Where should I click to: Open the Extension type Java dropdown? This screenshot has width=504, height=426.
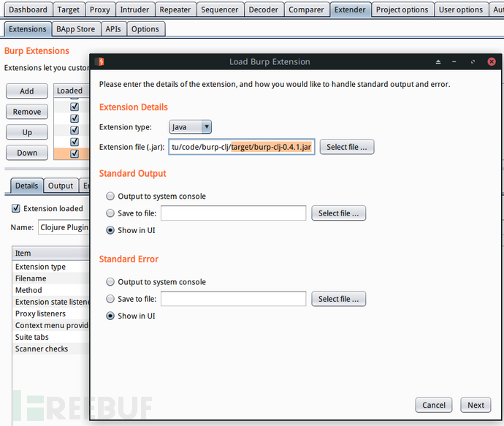[x=191, y=127]
